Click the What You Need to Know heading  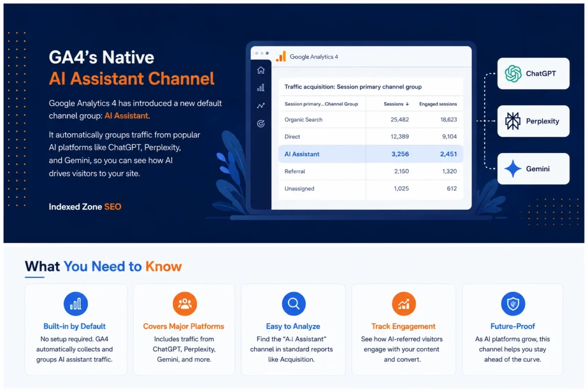pos(103,266)
